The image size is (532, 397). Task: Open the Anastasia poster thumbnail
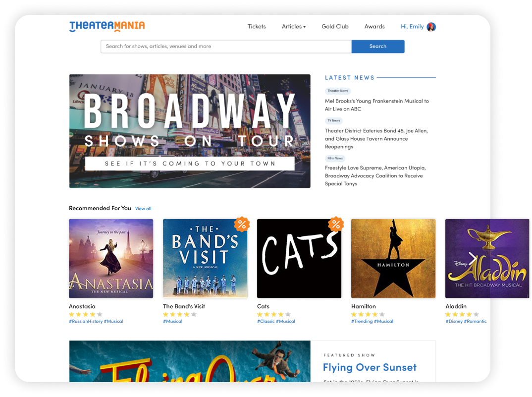[111, 258]
